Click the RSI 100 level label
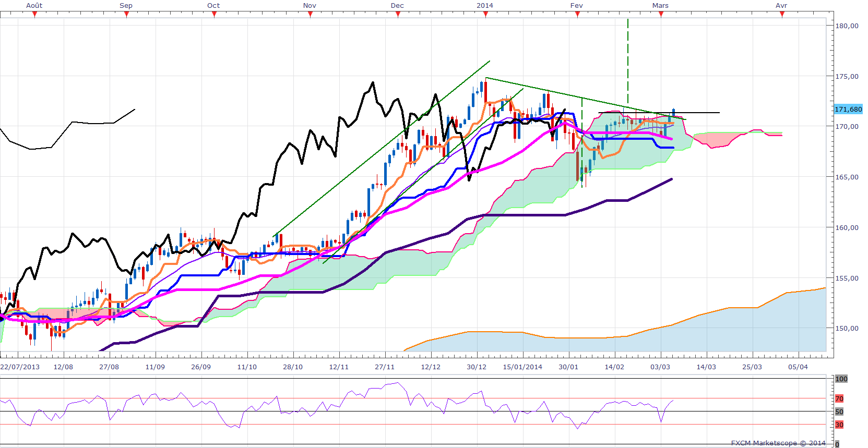Screen dimensions: 868x448 tap(841, 379)
